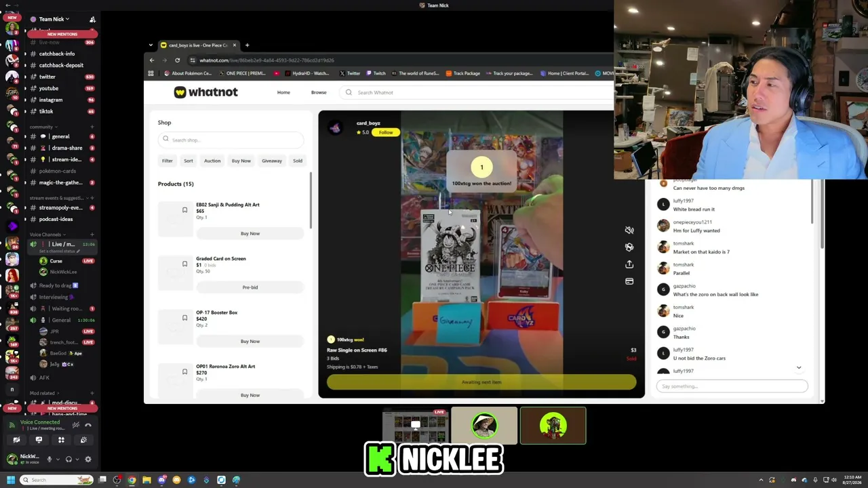Share the livestream with the share icon

tap(629, 264)
